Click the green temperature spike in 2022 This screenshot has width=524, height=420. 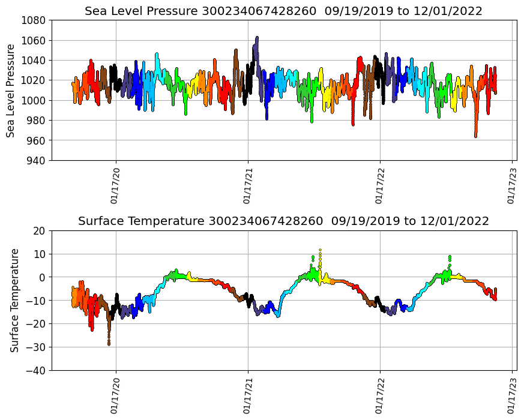(x=450, y=257)
